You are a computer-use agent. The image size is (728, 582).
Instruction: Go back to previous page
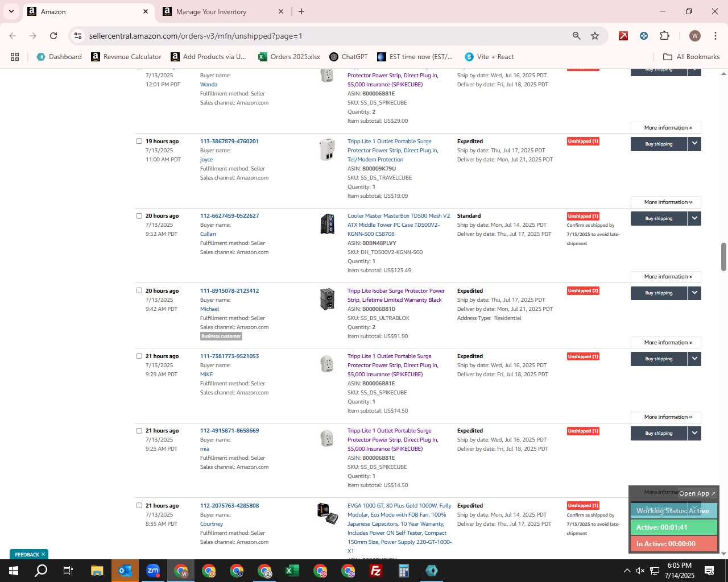tap(13, 36)
